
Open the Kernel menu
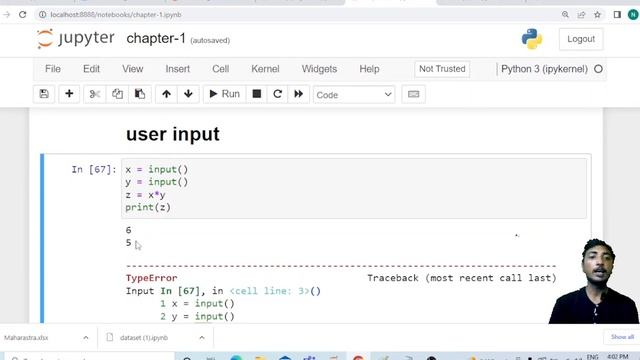point(265,69)
